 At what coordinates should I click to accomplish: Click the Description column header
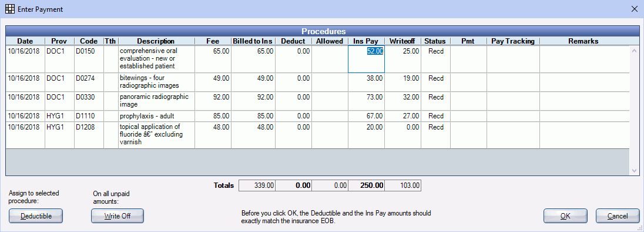pyautogui.click(x=156, y=41)
